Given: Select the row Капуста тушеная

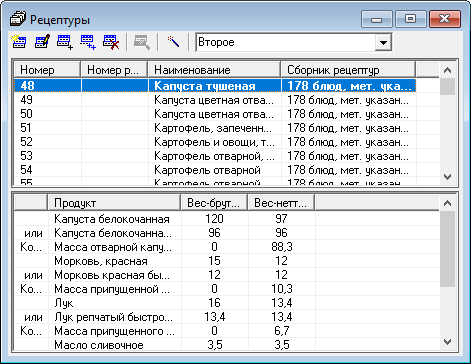Looking at the screenshot, I should pos(215,86).
